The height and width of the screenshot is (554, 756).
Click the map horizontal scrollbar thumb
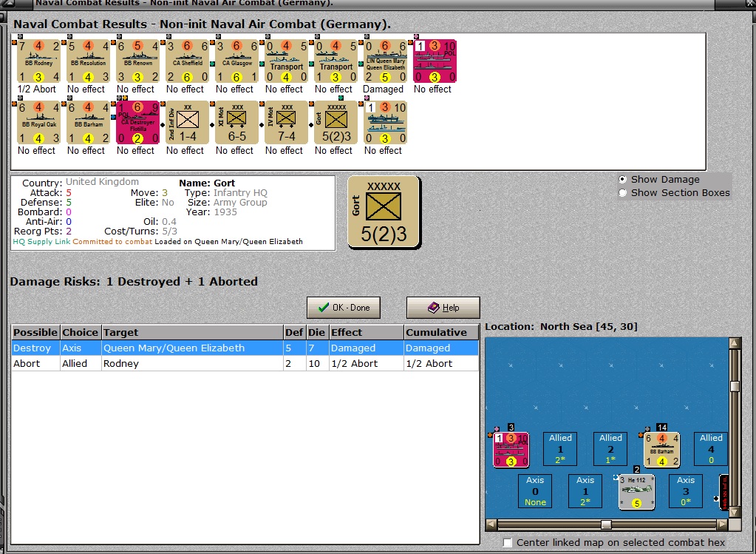pyautogui.click(x=606, y=524)
